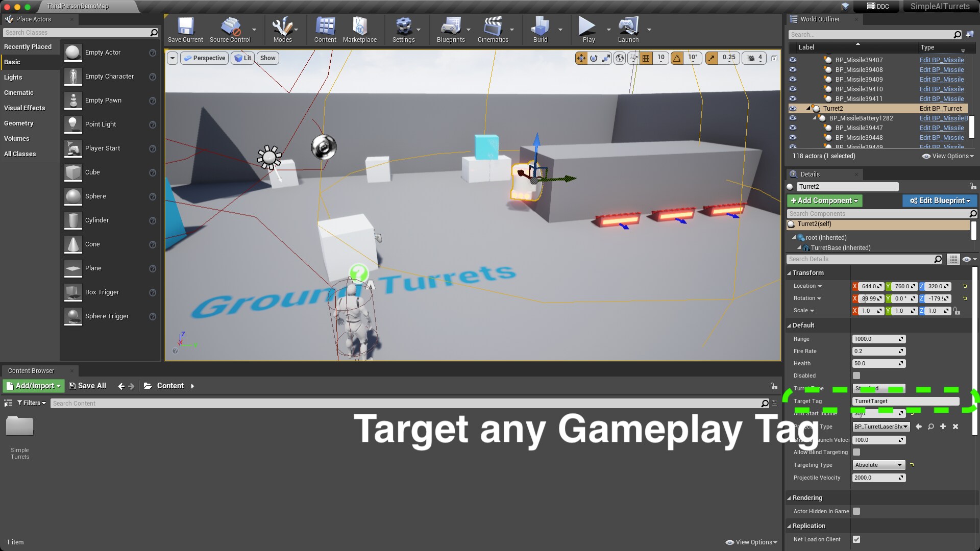Open the Perspective viewport dropdown

(x=205, y=58)
